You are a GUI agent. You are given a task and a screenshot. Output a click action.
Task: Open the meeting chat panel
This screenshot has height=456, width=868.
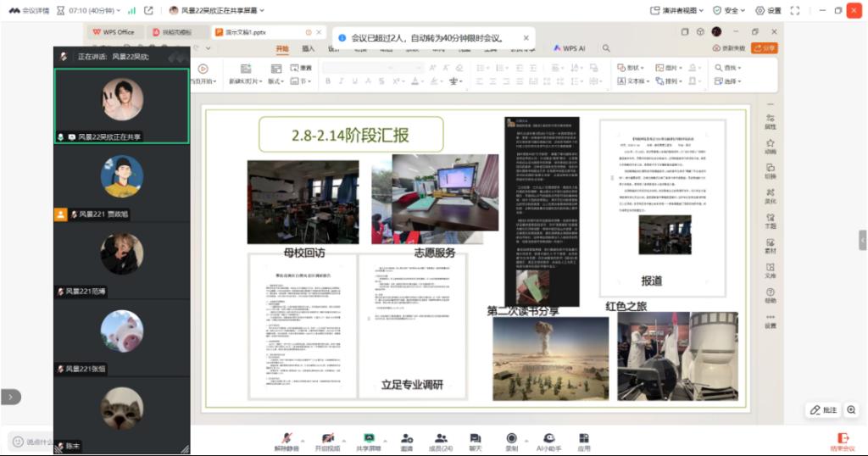pyautogui.click(x=475, y=438)
